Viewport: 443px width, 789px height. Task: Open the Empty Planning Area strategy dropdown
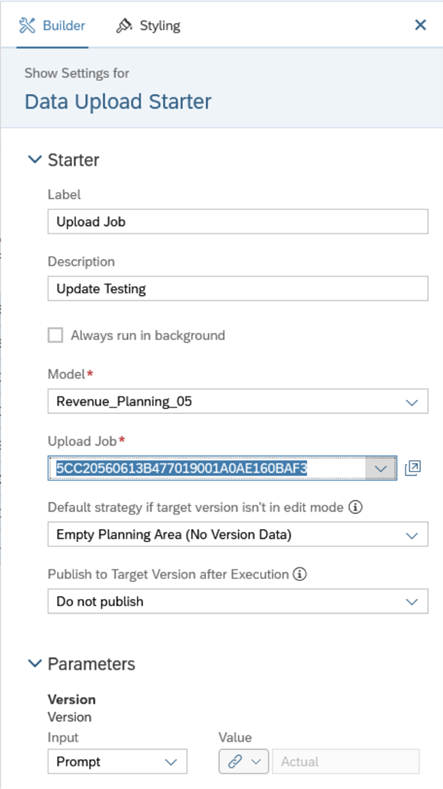pyautogui.click(x=238, y=534)
